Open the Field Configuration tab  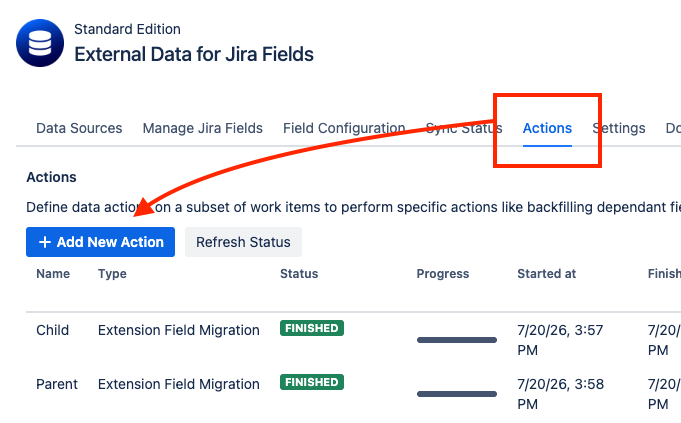click(344, 128)
